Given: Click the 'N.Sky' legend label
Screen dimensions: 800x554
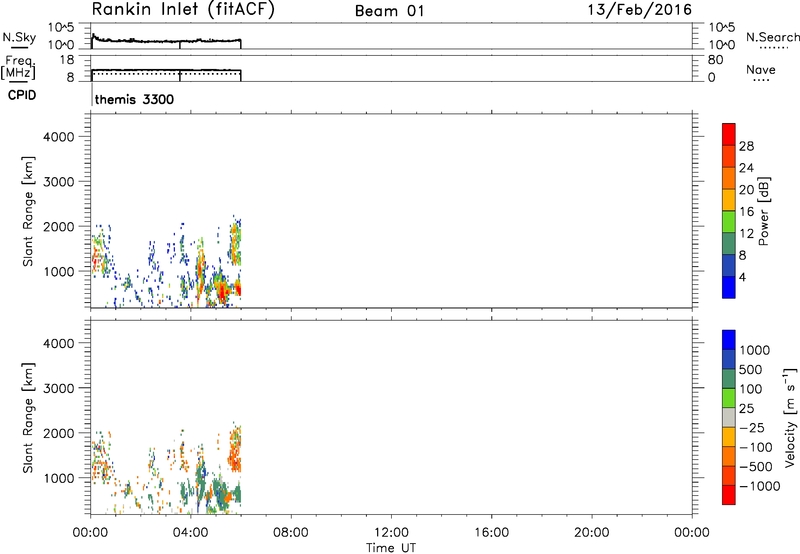Looking at the screenshot, I should [19, 38].
